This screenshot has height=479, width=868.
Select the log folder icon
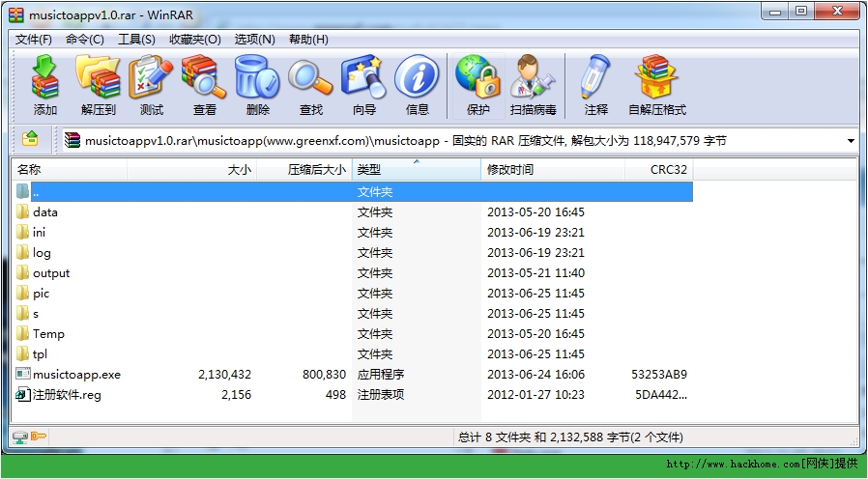tap(22, 252)
